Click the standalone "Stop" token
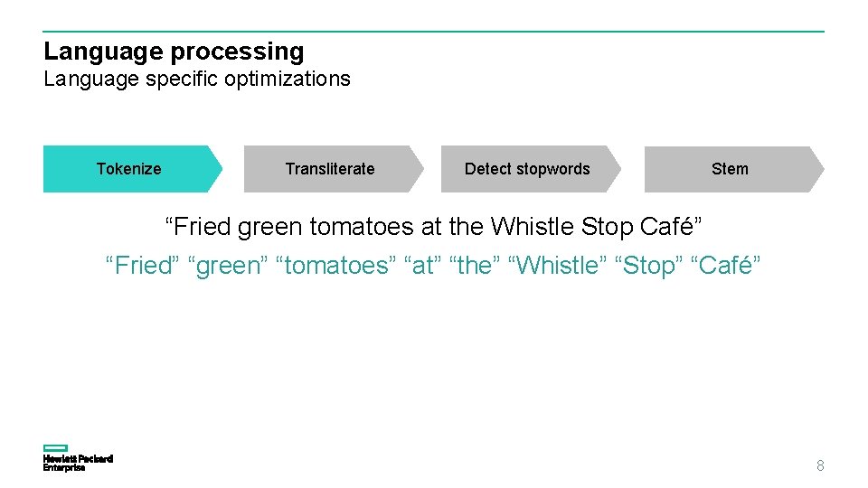 coord(649,266)
